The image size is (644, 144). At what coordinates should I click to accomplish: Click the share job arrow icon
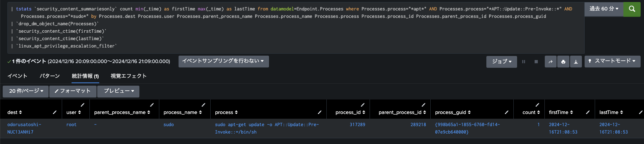click(551, 62)
